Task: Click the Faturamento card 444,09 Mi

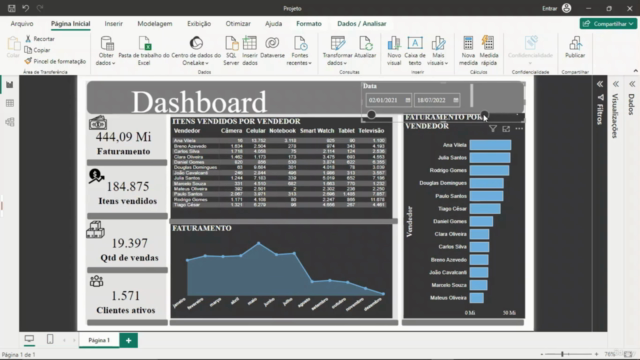Action: click(127, 138)
